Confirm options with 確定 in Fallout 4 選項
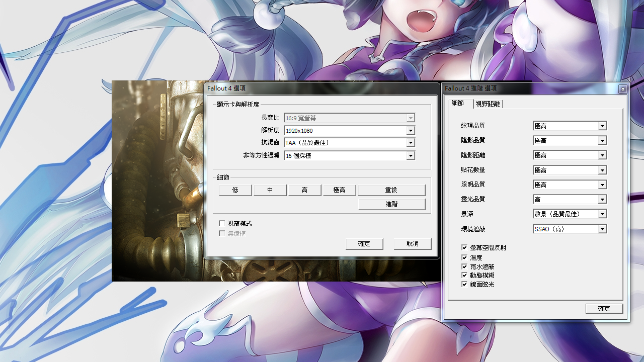The width and height of the screenshot is (644, 362). [x=364, y=244]
